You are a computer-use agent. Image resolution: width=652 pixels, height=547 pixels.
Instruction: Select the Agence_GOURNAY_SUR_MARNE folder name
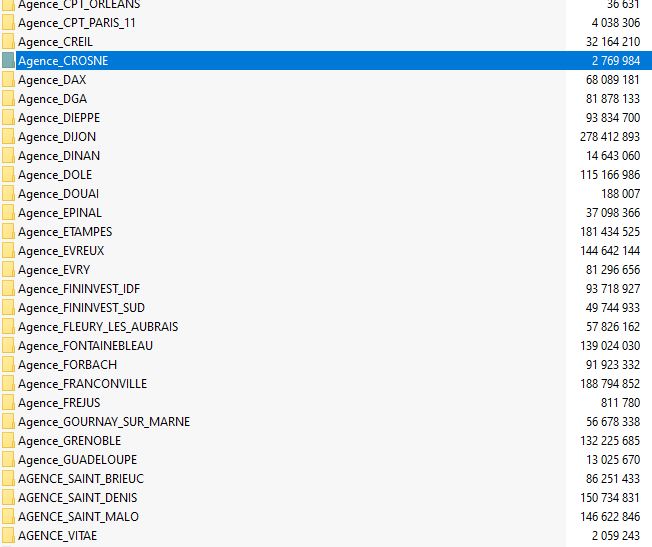[x=104, y=422]
